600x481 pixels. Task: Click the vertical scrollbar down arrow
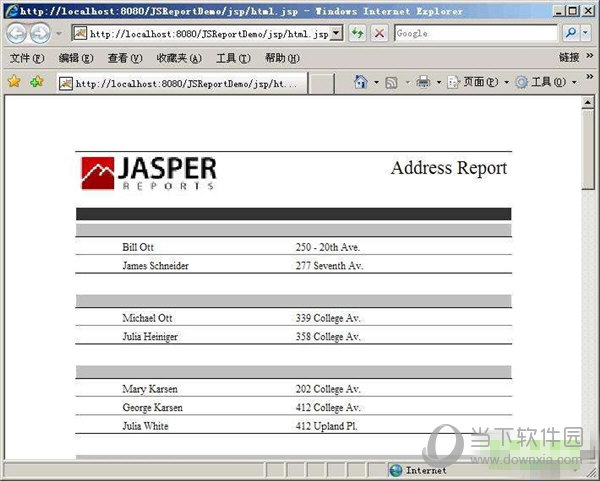tap(589, 452)
